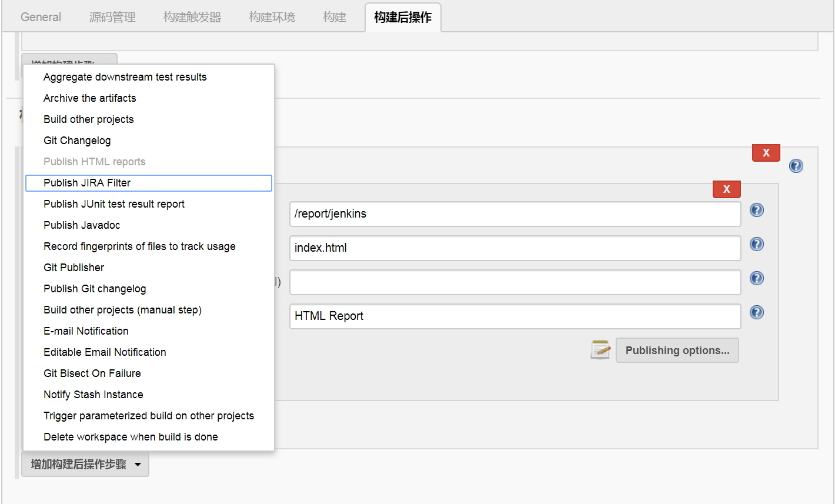
Task: Switch to the 构建 tab
Action: (x=335, y=17)
